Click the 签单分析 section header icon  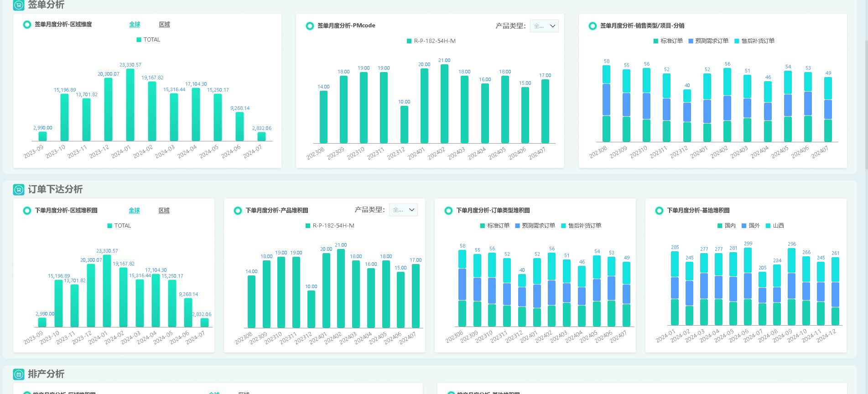coord(19,5)
